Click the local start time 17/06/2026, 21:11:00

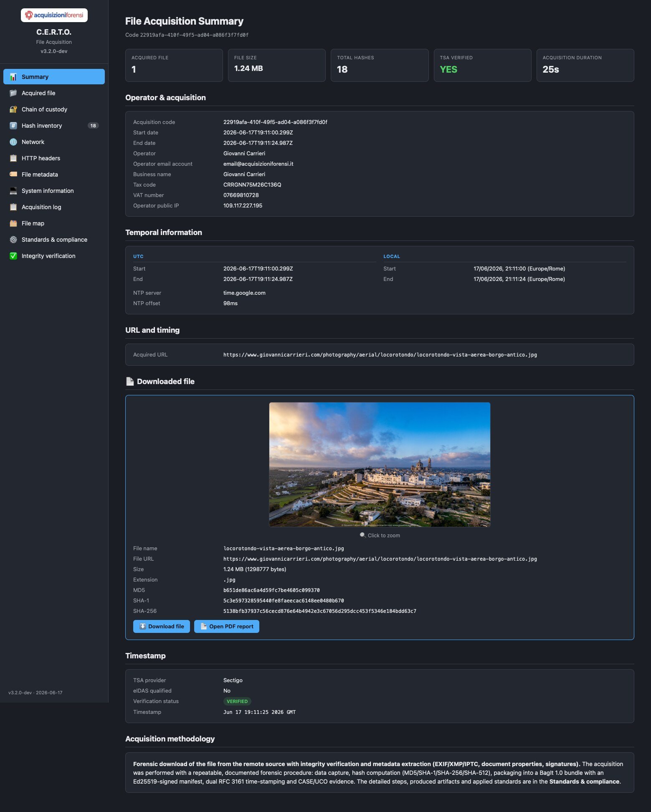(x=519, y=269)
